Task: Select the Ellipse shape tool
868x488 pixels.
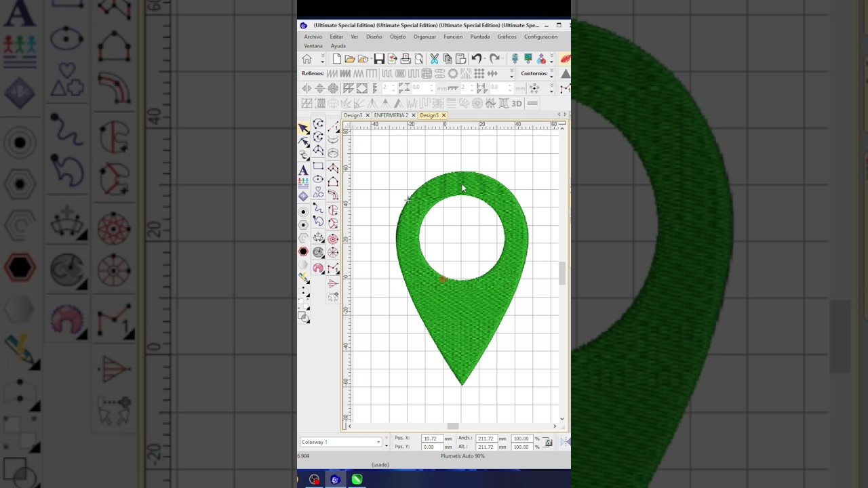Action: [x=318, y=179]
